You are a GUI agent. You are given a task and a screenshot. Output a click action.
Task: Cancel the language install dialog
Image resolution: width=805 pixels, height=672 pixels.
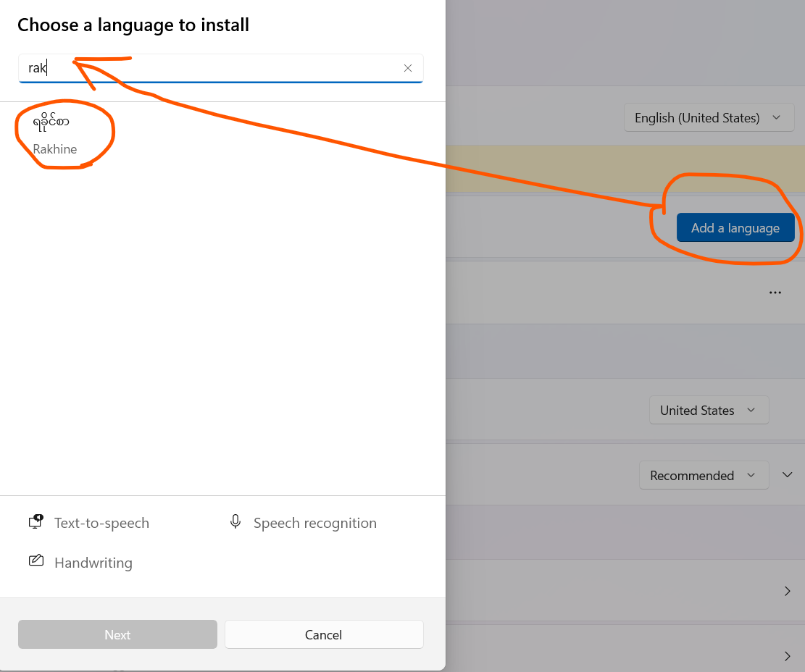tap(323, 634)
